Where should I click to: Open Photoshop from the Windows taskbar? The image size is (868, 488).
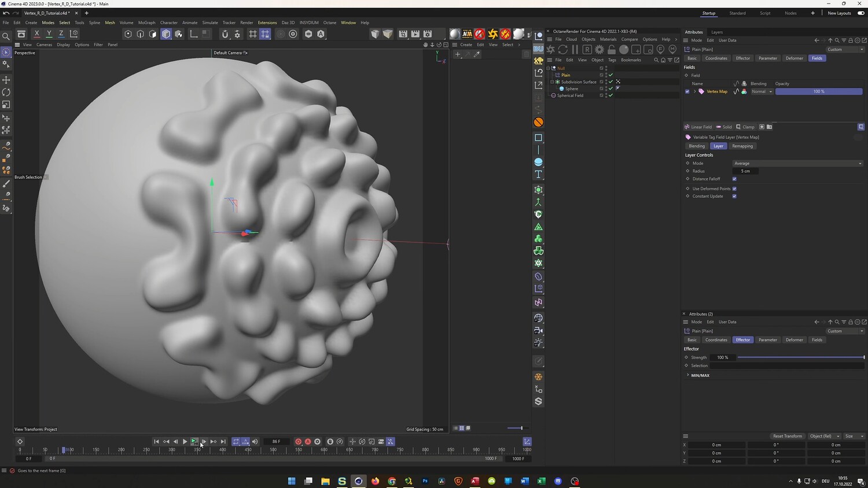pos(425,481)
